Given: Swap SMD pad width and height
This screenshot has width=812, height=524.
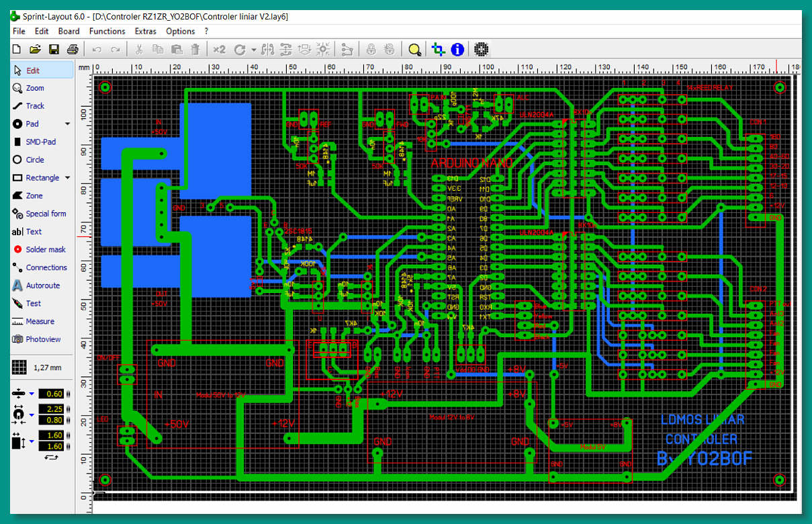Looking at the screenshot, I should tap(51, 457).
